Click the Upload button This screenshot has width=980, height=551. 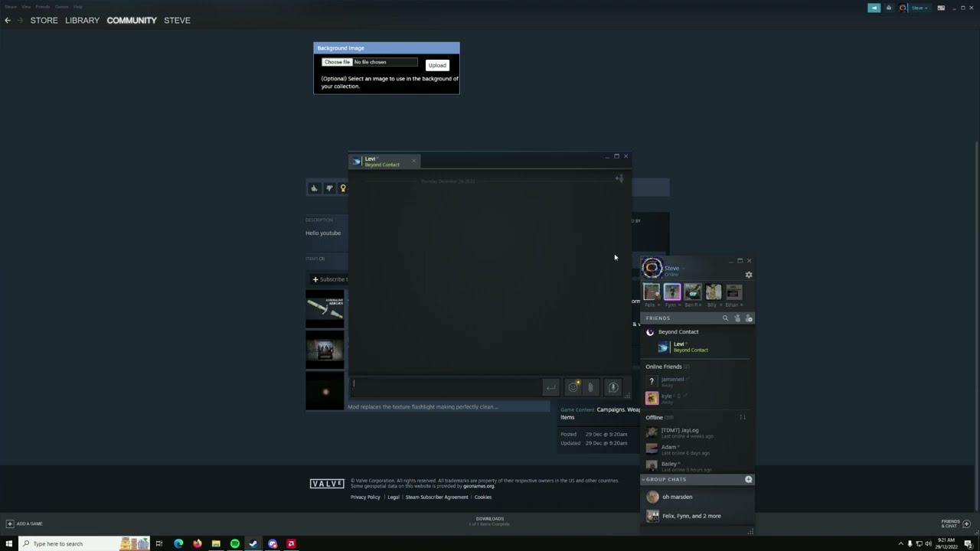437,65
